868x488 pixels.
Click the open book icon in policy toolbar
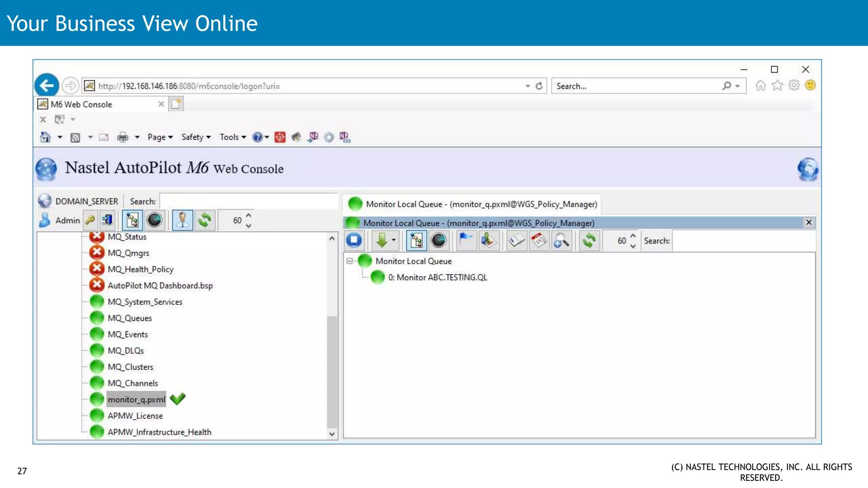[517, 241]
